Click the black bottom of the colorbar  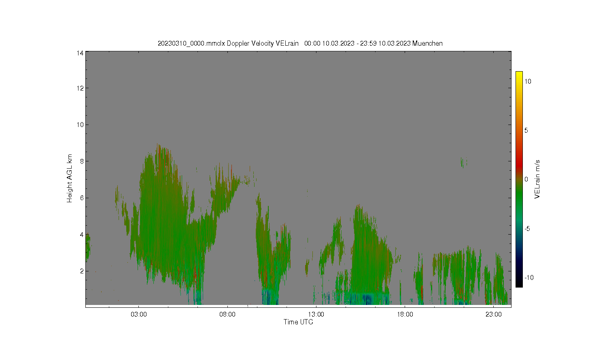pyautogui.click(x=519, y=283)
